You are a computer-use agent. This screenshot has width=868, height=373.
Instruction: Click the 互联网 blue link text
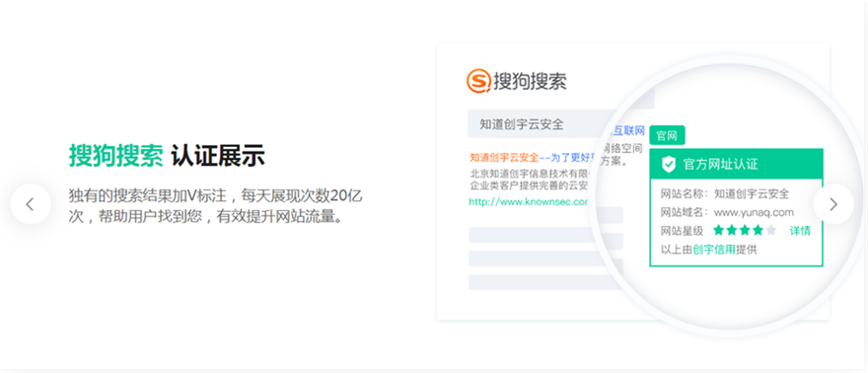628,130
